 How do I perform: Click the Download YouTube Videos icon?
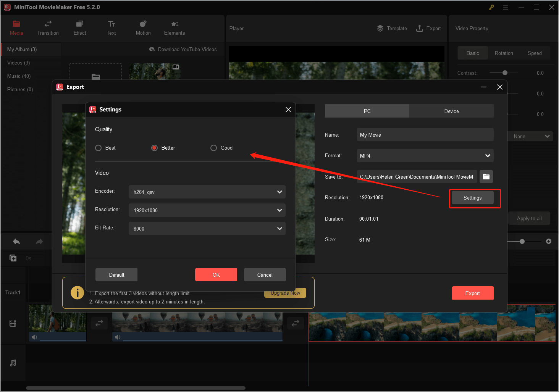tap(152, 49)
